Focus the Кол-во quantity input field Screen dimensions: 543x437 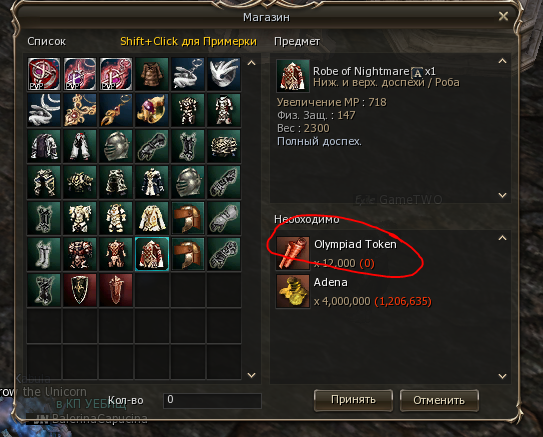[212, 400]
